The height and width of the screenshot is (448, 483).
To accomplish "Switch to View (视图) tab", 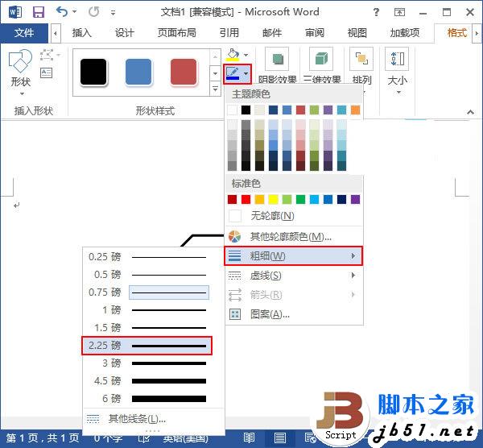I will point(357,33).
